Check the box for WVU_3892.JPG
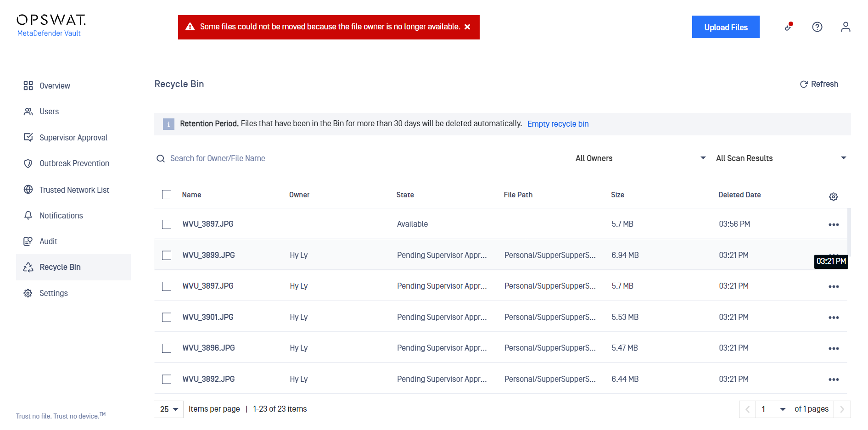Viewport: 868px width, 430px height. (167, 379)
